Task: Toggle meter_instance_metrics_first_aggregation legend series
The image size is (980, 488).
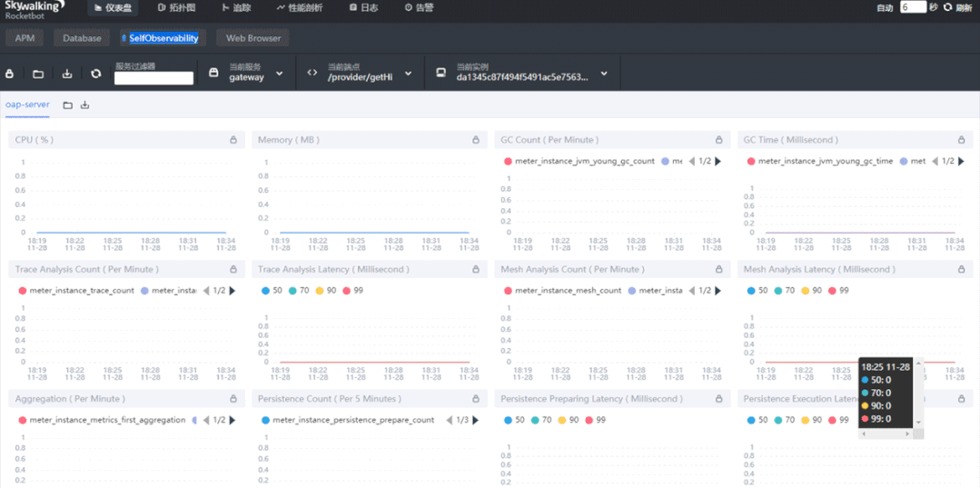Action: pyautogui.click(x=102, y=421)
